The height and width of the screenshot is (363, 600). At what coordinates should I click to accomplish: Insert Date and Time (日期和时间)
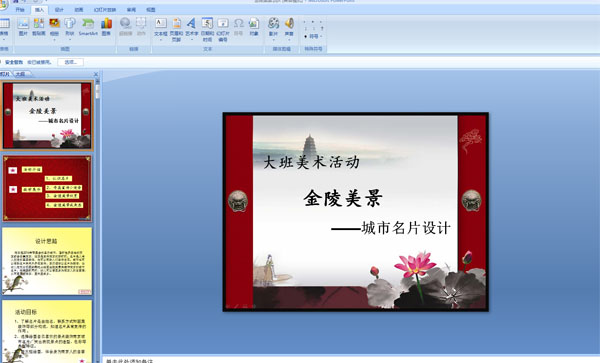207,29
